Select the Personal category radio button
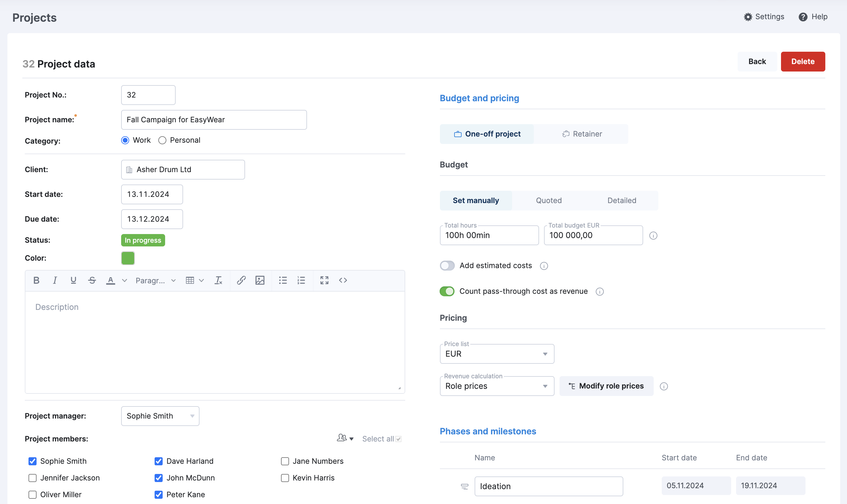Viewport: 847px width, 504px height. (x=162, y=140)
